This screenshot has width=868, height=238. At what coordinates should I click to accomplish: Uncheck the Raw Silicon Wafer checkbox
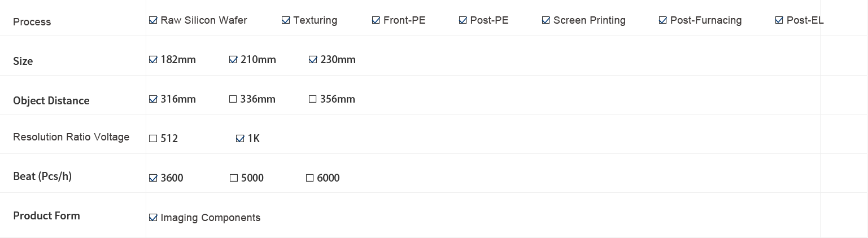point(153,20)
